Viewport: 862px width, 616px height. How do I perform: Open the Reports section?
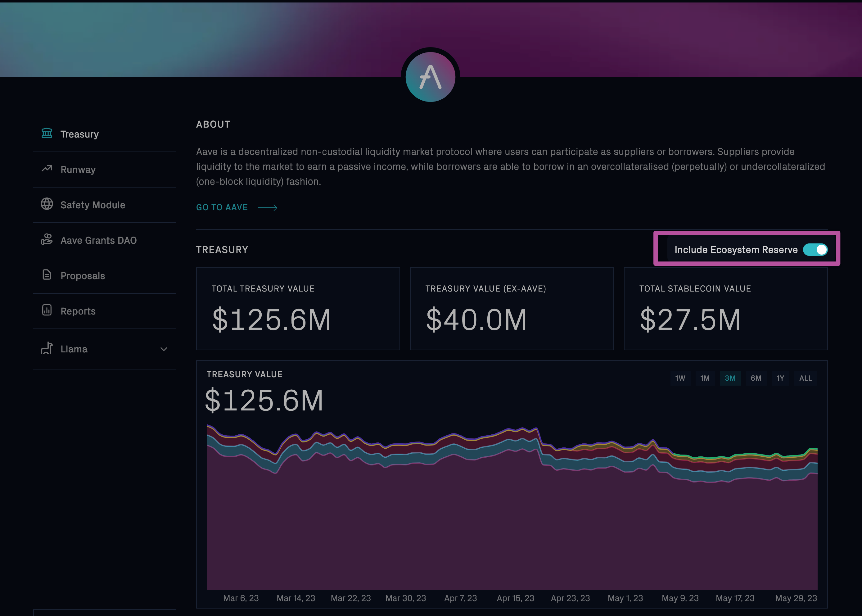pos(105,311)
